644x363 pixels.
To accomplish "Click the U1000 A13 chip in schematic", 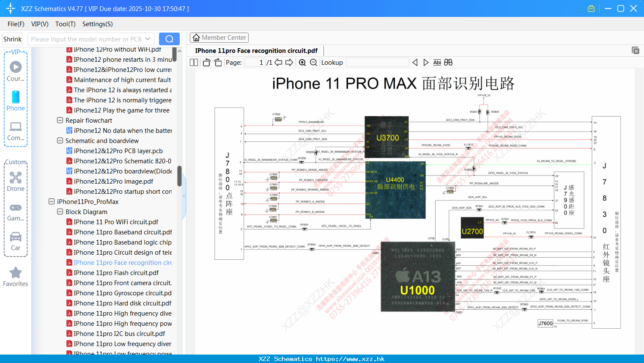I will coord(417,277).
